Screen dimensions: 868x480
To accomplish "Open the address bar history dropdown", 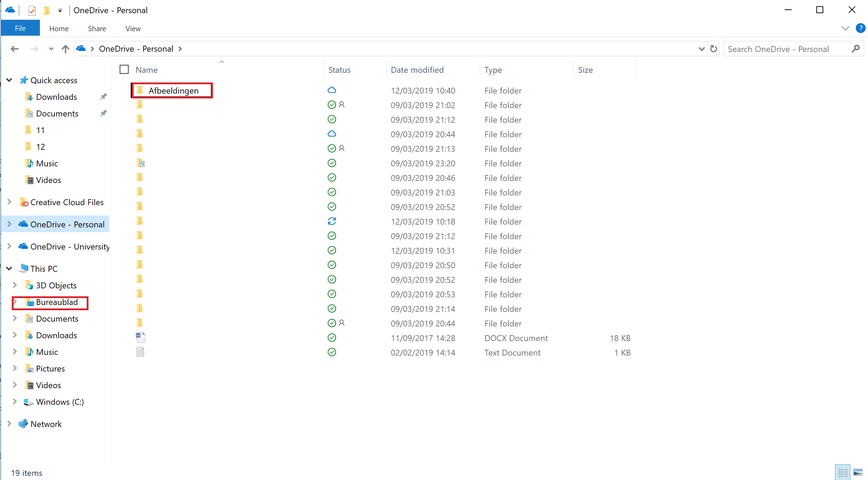I will click(x=701, y=49).
